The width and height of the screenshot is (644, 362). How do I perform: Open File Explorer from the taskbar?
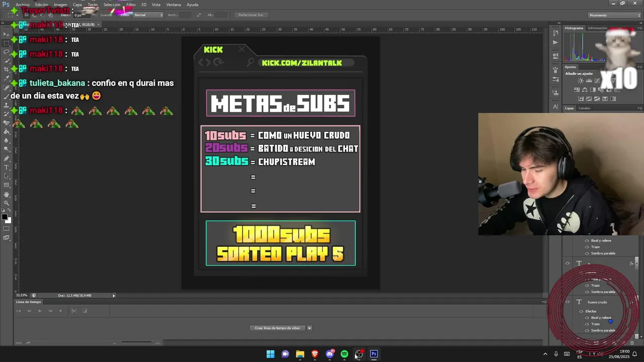coord(300,354)
